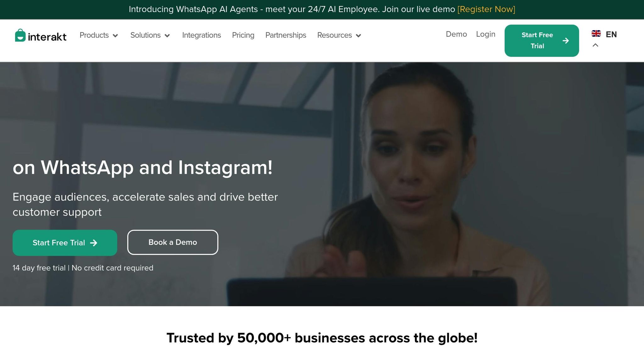
Task: Click the Login link
Action: 486,34
